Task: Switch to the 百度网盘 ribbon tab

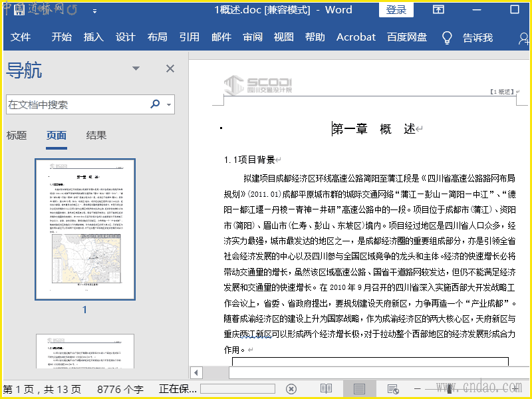Action: click(x=407, y=37)
